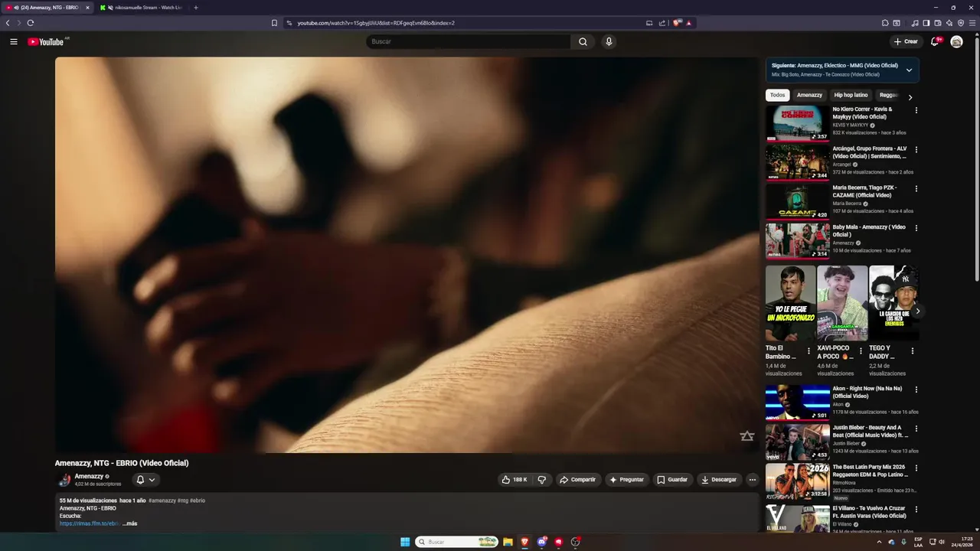Screen dimensions: 980x551
Task: Start voice search with microphone icon
Action: tap(609, 41)
